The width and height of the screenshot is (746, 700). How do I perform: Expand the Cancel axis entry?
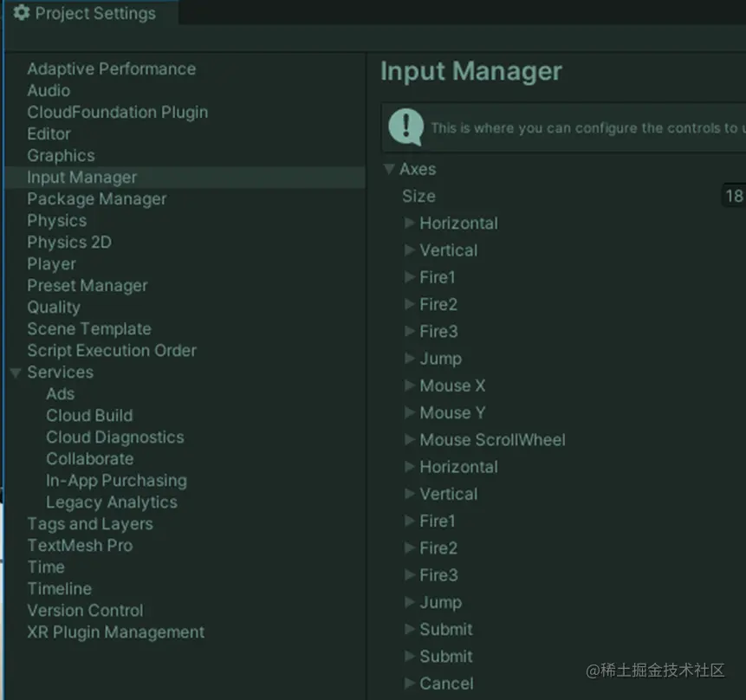click(x=410, y=684)
